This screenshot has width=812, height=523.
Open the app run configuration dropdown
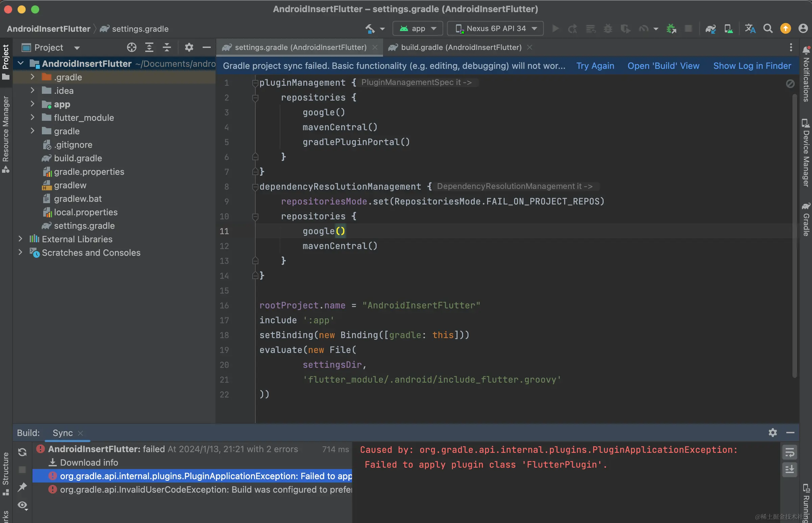click(x=417, y=29)
